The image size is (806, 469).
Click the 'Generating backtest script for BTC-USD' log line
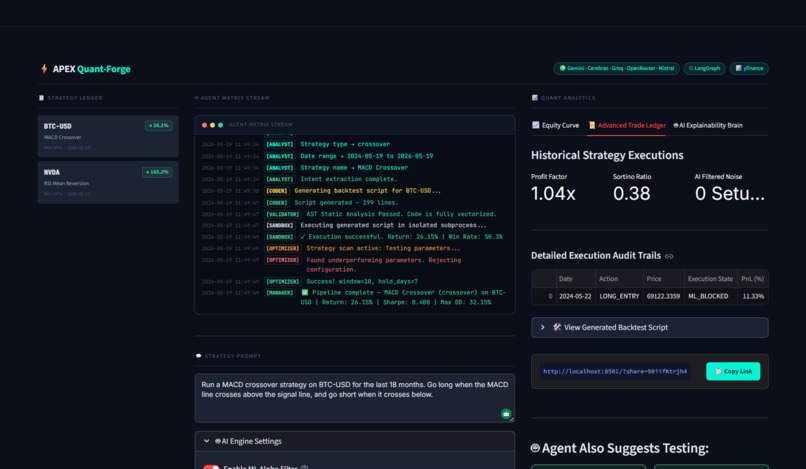click(x=321, y=191)
